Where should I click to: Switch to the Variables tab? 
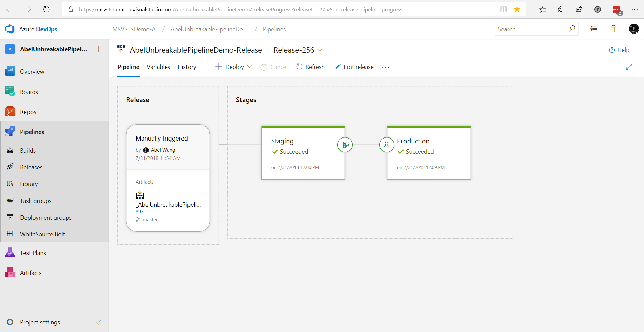coord(158,67)
